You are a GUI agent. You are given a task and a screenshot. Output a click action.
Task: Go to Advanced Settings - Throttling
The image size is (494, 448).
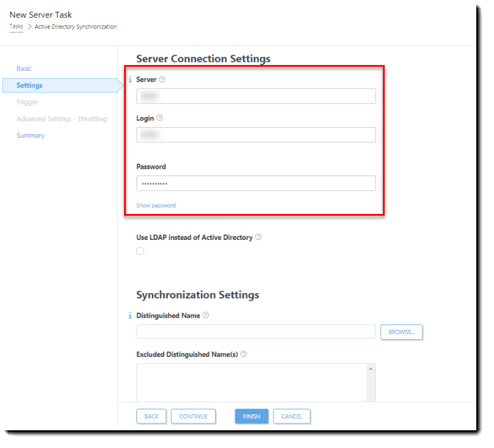point(61,119)
